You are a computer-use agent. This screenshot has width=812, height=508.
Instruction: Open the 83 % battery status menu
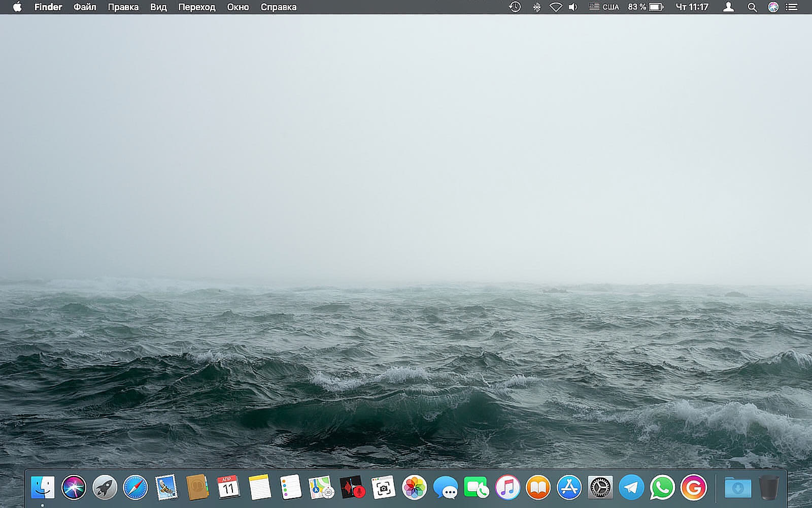646,7
